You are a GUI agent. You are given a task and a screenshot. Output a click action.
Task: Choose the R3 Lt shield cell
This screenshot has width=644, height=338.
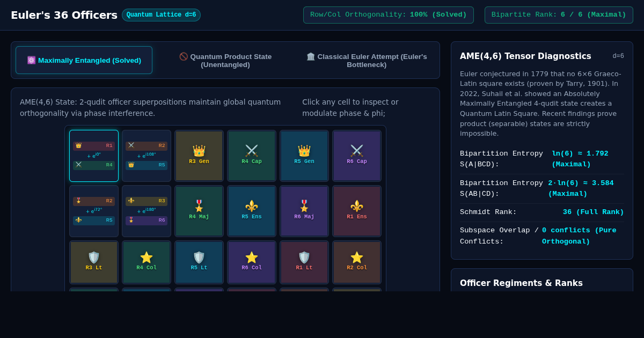click(94, 262)
